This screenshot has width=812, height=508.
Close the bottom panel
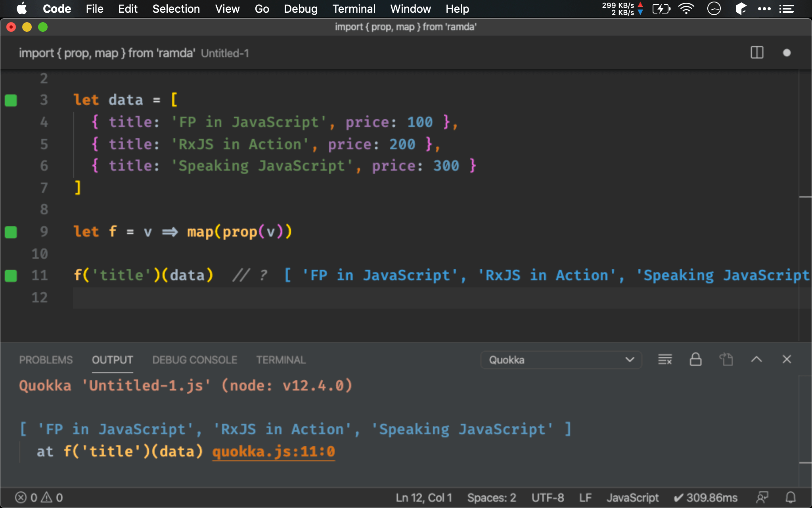787,360
